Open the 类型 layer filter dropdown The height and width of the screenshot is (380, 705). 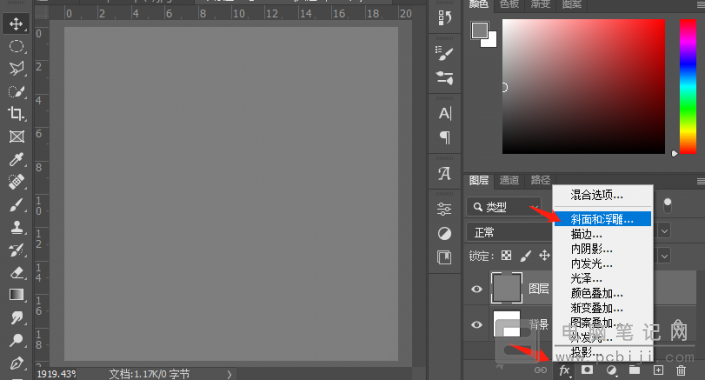504,207
